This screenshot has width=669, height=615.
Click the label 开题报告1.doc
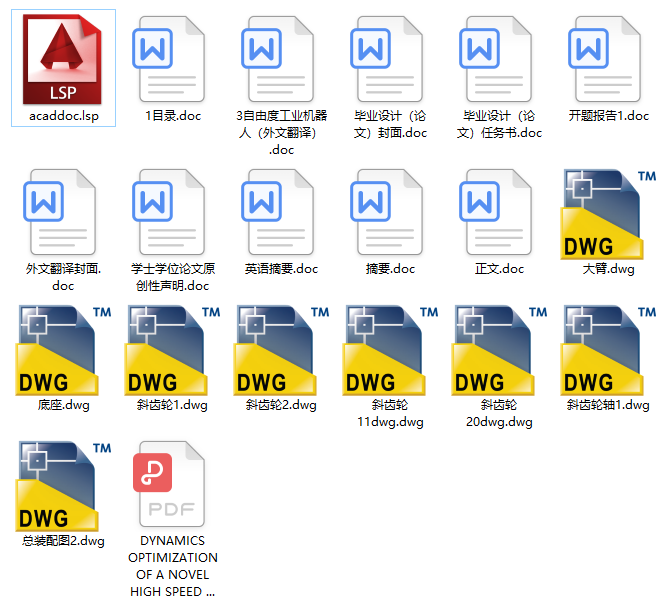pyautogui.click(x=608, y=116)
